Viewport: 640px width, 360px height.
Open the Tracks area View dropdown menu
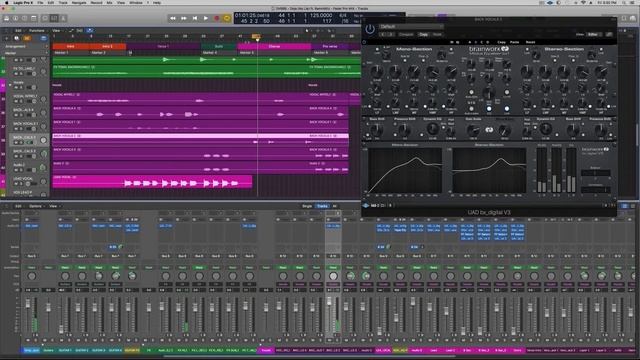coord(57,31)
